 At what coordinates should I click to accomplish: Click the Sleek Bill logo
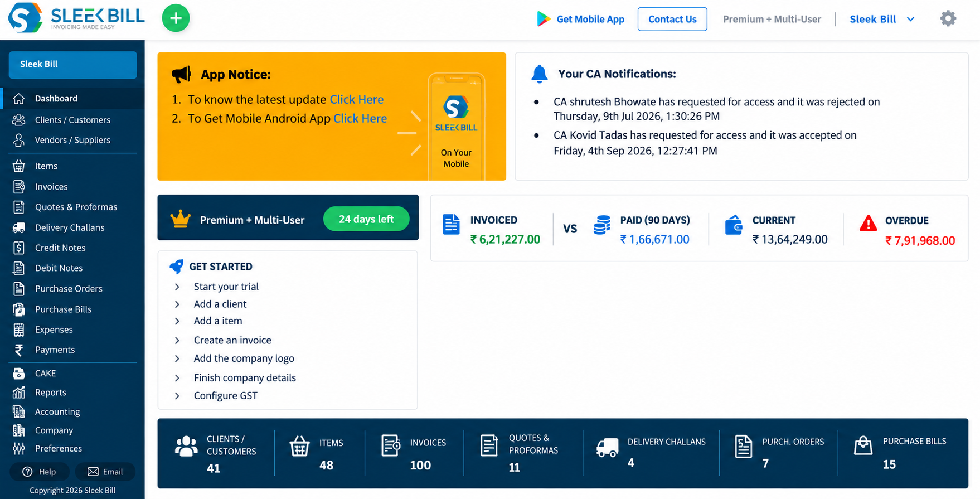pyautogui.click(x=76, y=18)
